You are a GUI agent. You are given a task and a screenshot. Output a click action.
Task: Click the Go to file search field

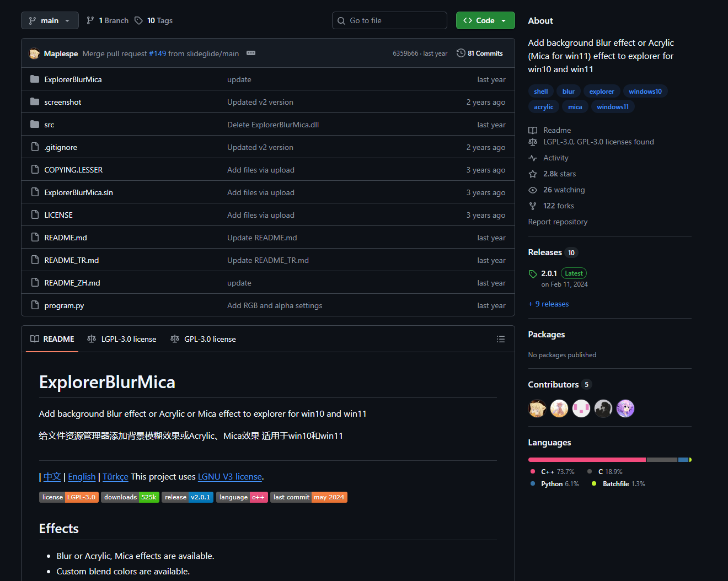[389, 20]
